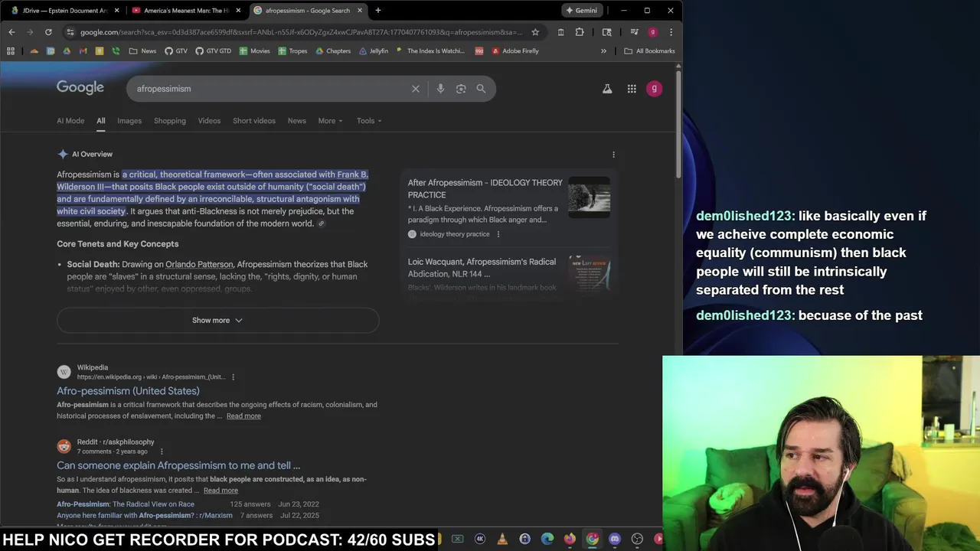The height and width of the screenshot is (551, 980).
Task: Open Afro-Pessimism: The Radical View on Race
Action: 126,504
